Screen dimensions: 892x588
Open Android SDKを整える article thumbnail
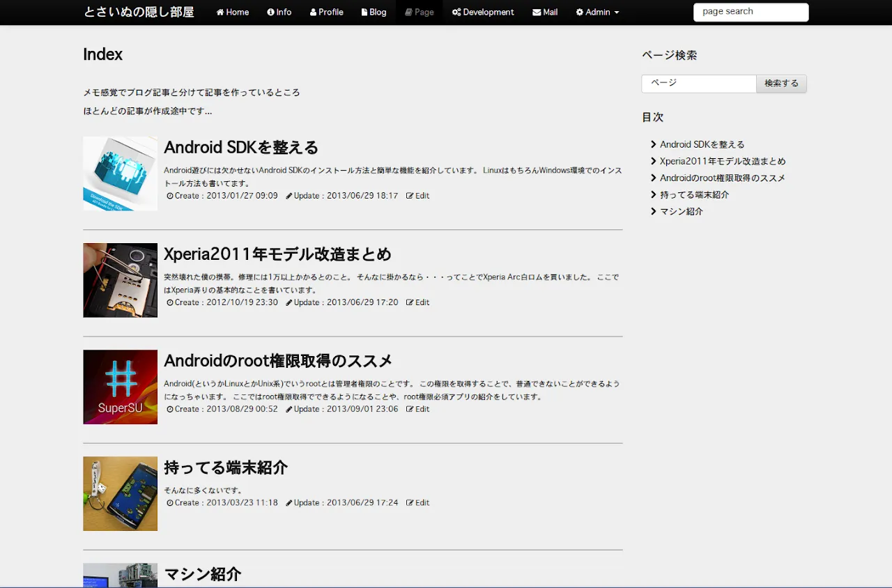[x=120, y=173]
